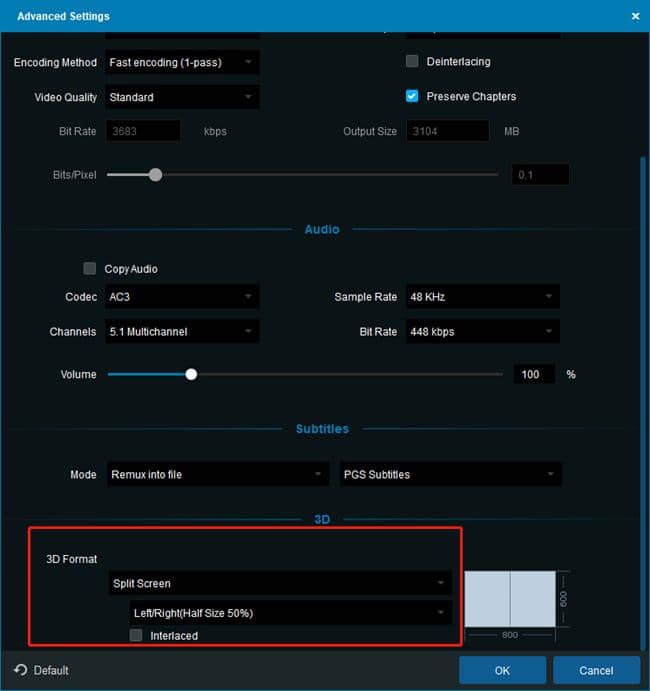Expand the audio Codec dropdown
Viewport: 650px width, 691px height.
tap(182, 297)
